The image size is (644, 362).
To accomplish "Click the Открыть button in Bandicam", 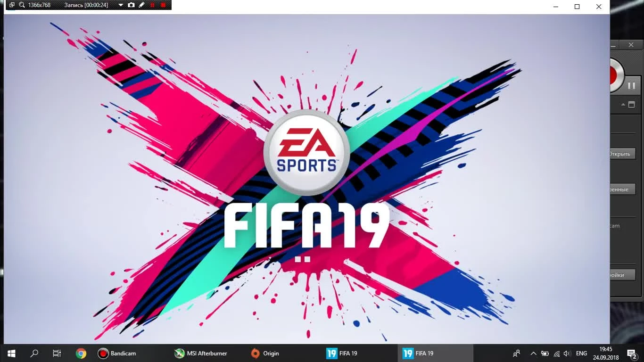I will tap(622, 153).
